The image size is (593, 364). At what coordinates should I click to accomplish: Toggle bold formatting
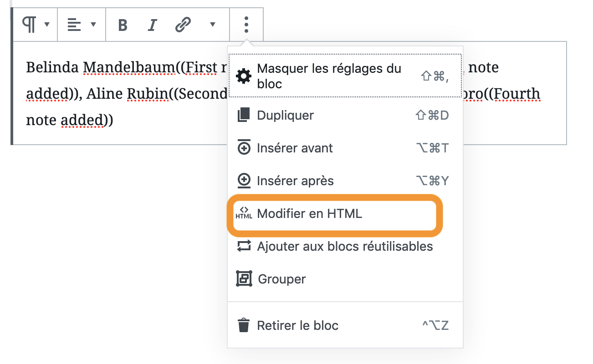point(123,25)
